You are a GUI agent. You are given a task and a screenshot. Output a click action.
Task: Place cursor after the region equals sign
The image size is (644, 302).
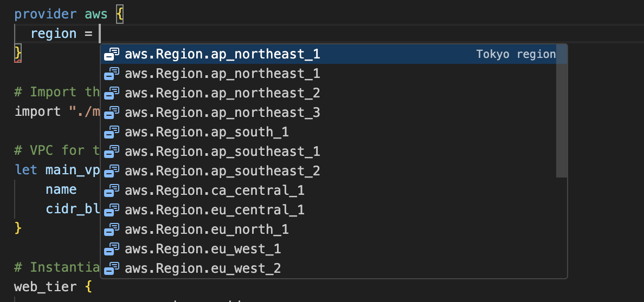100,34
